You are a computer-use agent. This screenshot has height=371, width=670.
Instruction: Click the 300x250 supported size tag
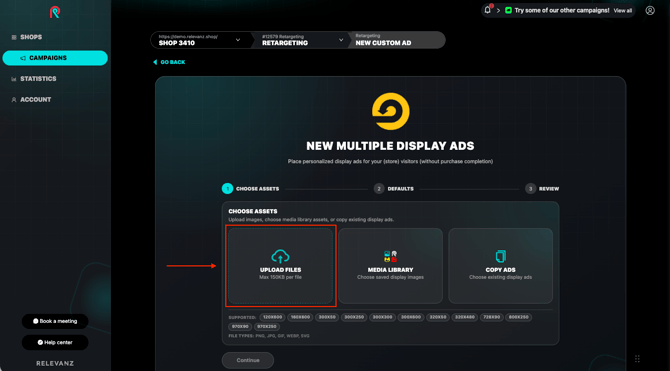pos(354,317)
